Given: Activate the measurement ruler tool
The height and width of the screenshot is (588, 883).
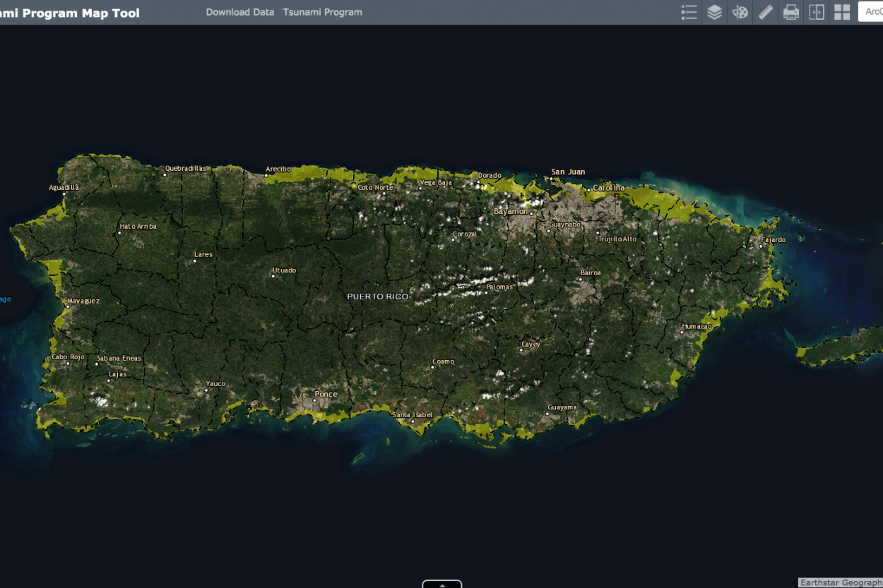Looking at the screenshot, I should point(765,12).
